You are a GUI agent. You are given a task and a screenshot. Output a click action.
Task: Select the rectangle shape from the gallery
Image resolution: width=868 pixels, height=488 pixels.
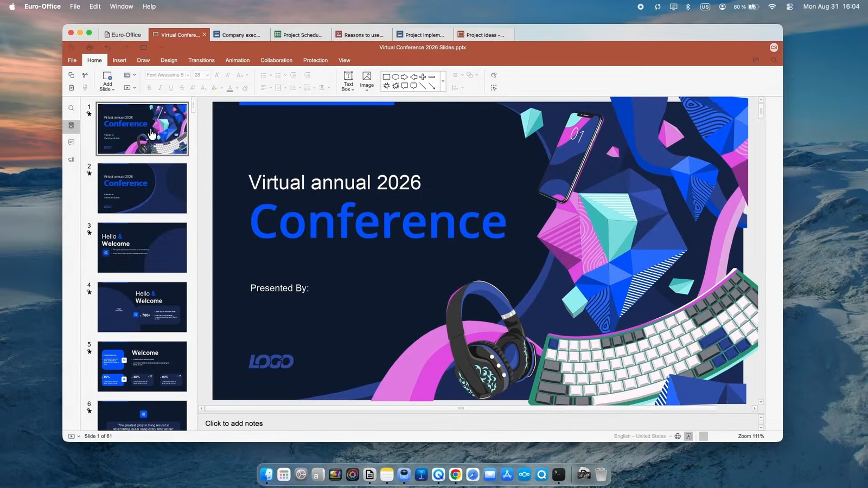point(386,77)
